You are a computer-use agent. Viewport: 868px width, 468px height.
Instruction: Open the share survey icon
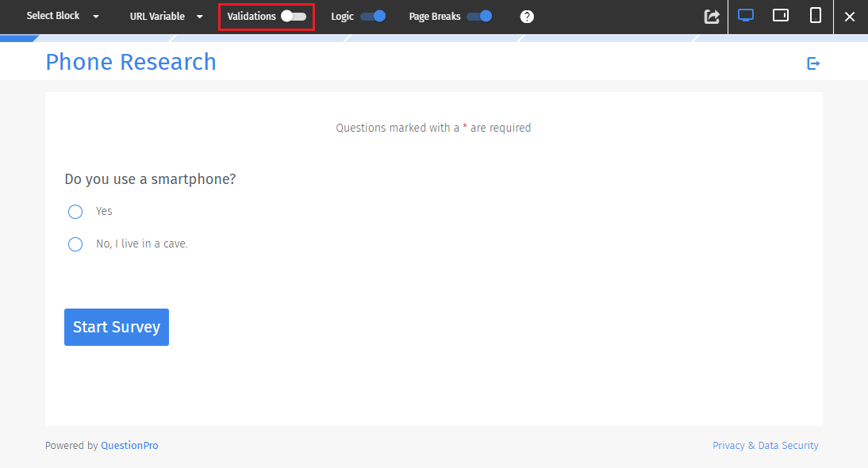(x=712, y=16)
